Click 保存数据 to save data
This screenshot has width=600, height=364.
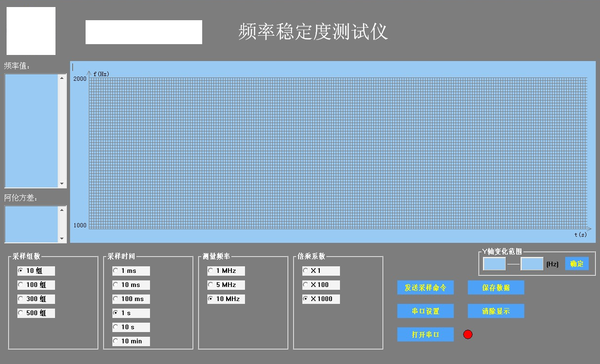[x=496, y=287]
